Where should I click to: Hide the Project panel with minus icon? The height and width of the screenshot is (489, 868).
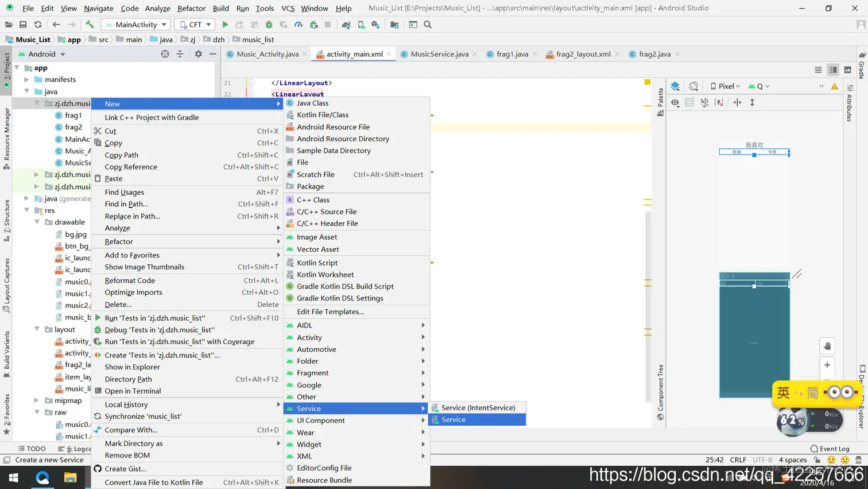click(213, 53)
